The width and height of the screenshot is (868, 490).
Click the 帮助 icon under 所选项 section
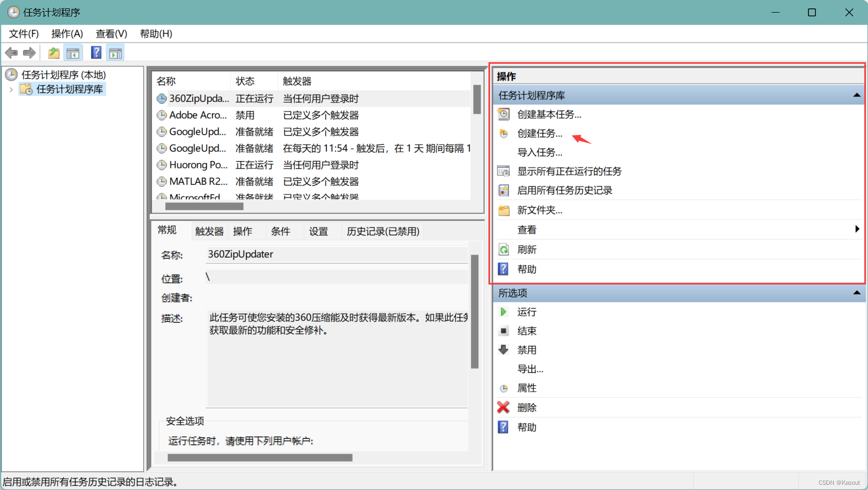pos(504,427)
